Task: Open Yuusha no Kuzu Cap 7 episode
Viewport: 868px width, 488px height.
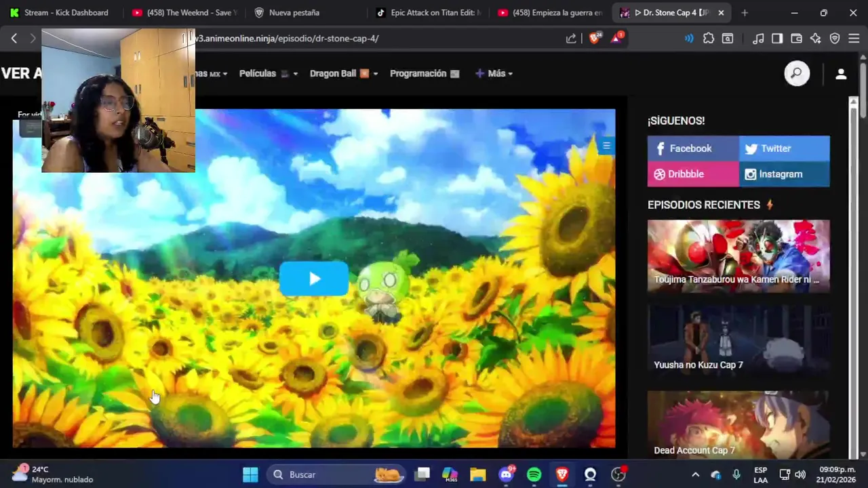Action: (738, 341)
